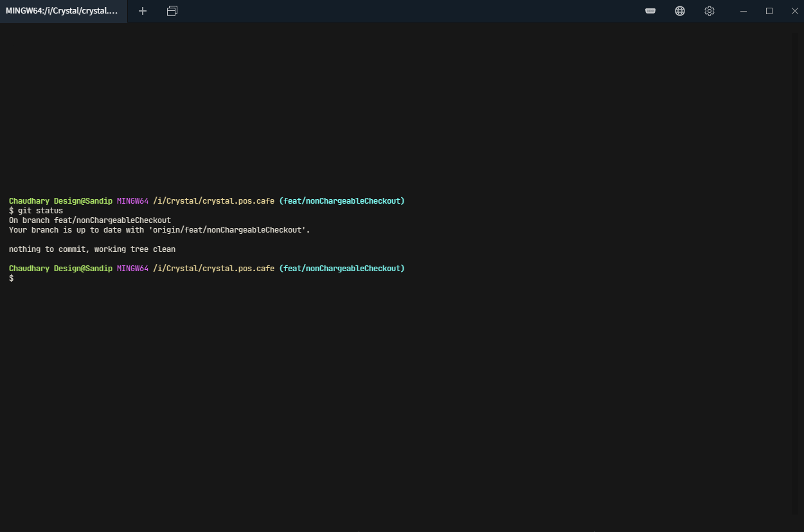Screen dimensions: 804x532
Task: Click 'On branch feat/nonChargeableCheckout' line
Action: (x=90, y=220)
